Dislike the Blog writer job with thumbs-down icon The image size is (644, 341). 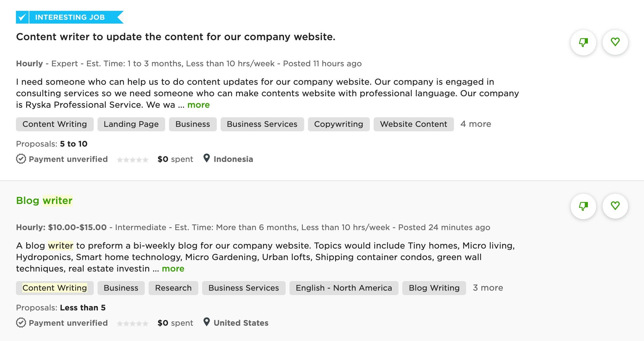click(583, 206)
